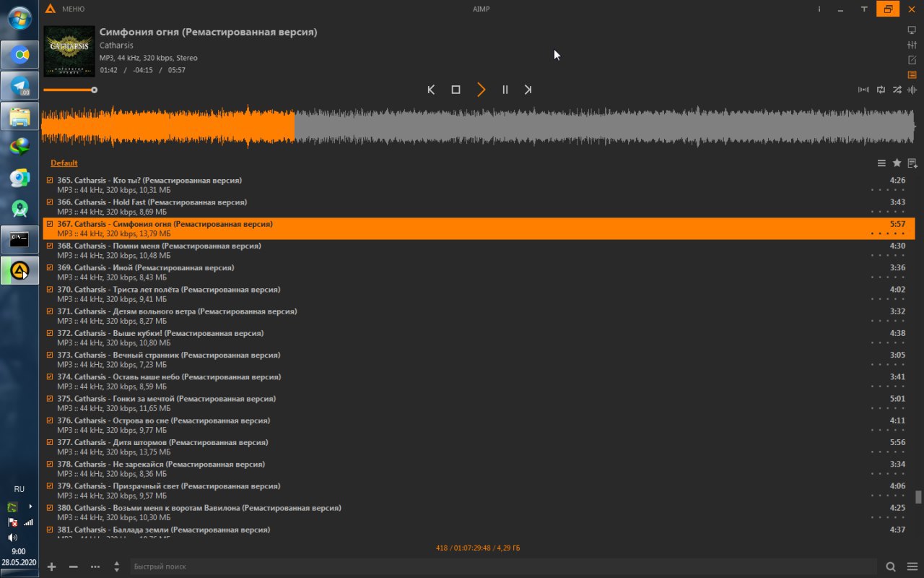Select track 380 Возьми меня к воротам Вавилона
The width and height of the screenshot is (924, 578).
479,512
